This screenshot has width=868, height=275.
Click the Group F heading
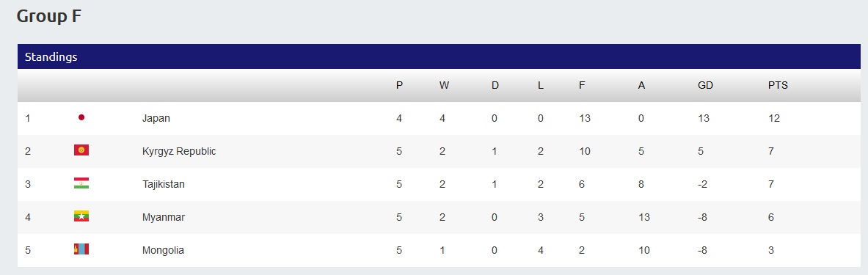(x=49, y=16)
